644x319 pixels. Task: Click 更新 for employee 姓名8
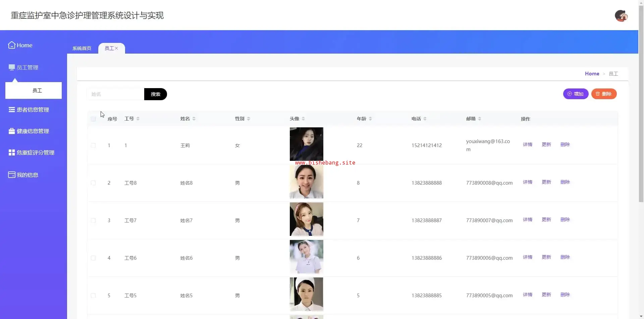point(546,182)
